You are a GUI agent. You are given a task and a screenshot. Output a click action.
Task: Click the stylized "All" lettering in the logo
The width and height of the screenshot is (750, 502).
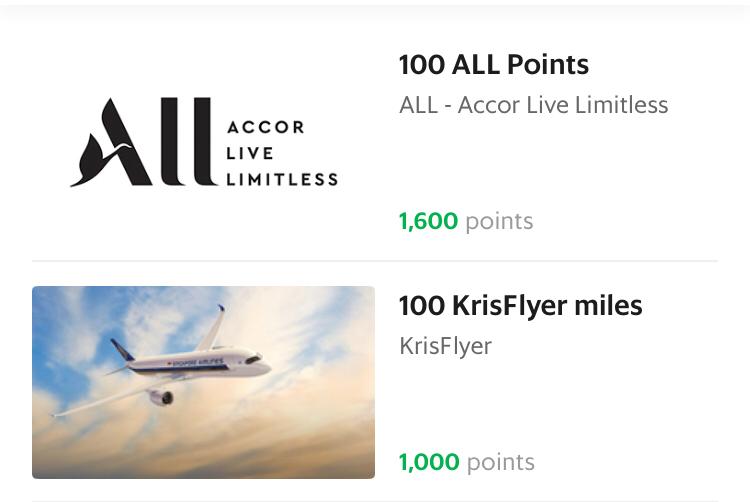click(140, 143)
